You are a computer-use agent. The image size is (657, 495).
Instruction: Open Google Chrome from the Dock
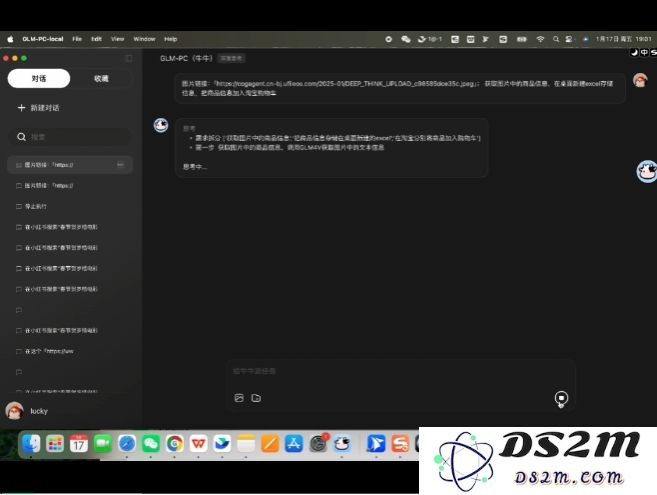pyautogui.click(x=174, y=443)
